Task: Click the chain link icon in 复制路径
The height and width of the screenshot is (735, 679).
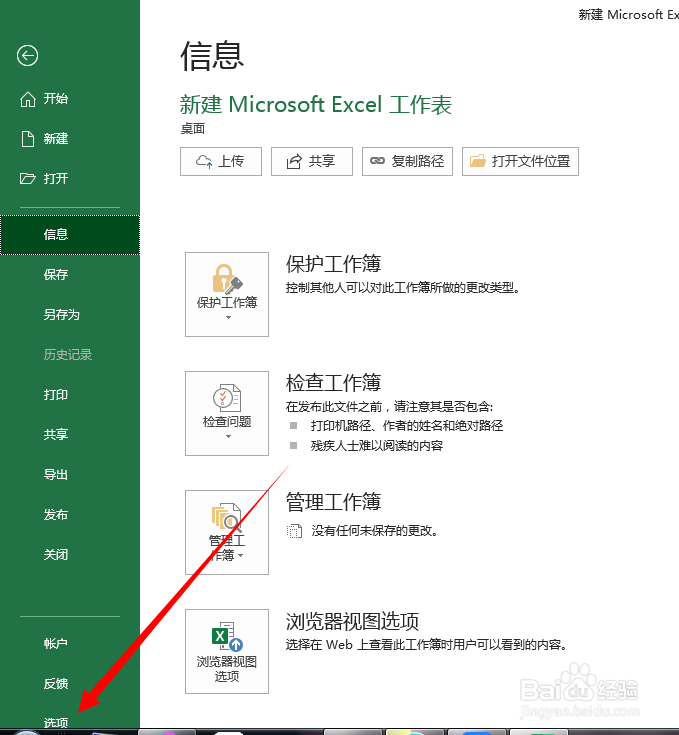Action: (377, 161)
